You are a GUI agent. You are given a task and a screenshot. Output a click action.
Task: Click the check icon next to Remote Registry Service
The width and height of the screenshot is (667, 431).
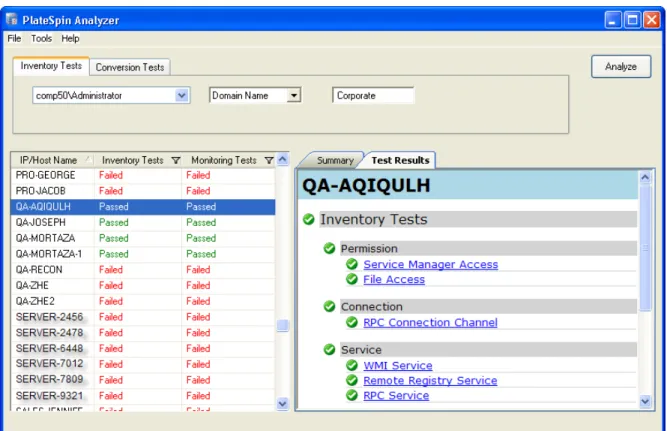click(352, 380)
